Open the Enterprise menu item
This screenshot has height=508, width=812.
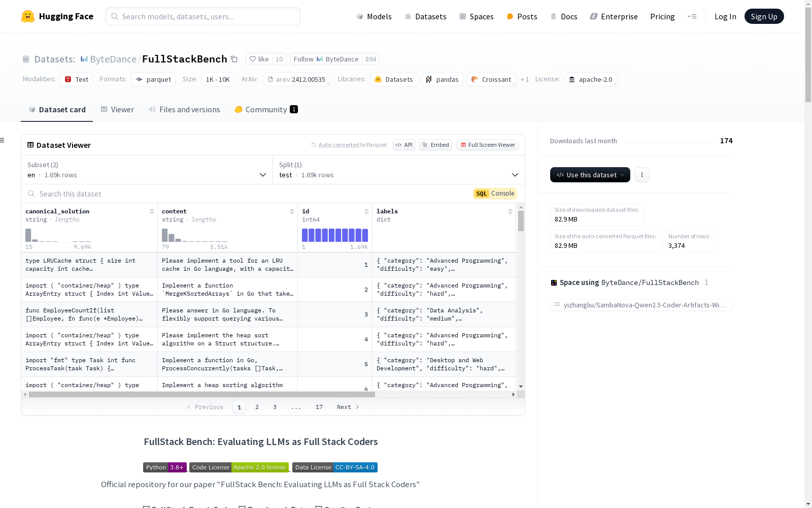[x=614, y=16]
